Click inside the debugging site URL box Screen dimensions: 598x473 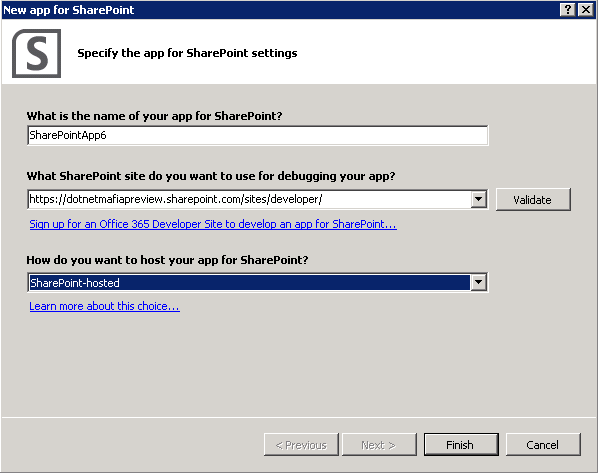(x=249, y=199)
